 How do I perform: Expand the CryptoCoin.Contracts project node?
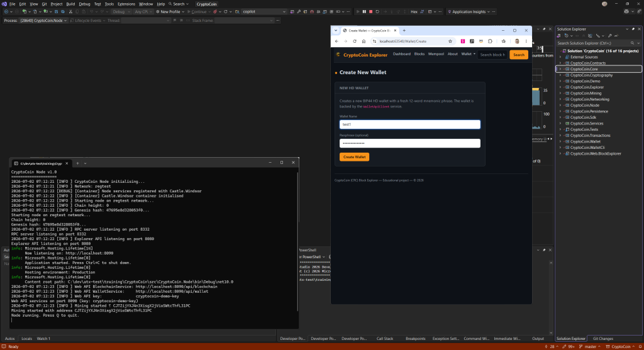[x=560, y=63]
